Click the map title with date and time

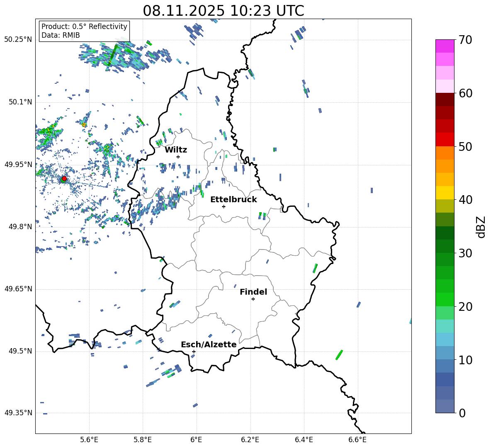point(223,11)
